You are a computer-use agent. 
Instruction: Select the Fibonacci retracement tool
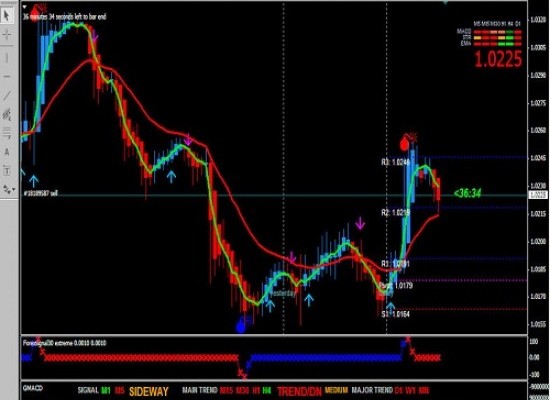tap(7, 133)
